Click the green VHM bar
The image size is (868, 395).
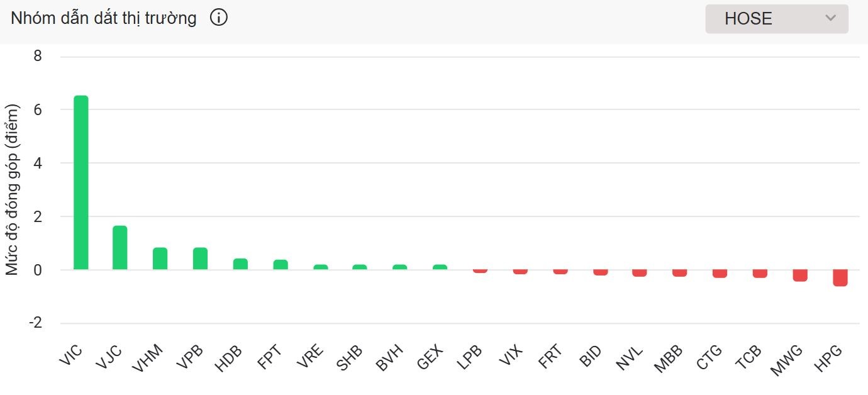(x=160, y=259)
